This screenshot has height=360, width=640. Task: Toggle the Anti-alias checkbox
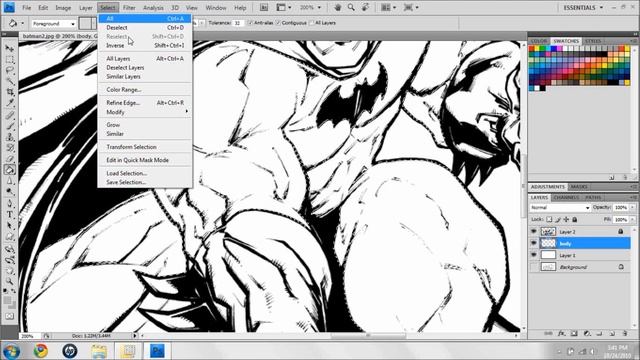(251, 23)
